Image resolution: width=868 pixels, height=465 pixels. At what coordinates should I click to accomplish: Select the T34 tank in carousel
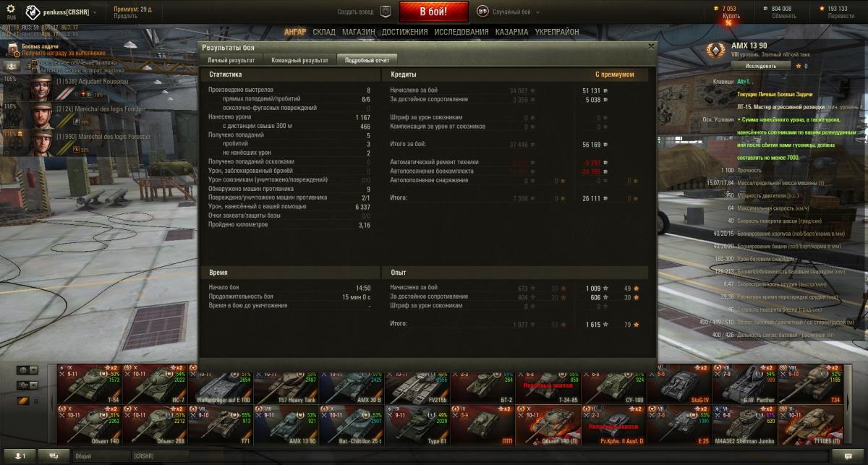(809, 384)
